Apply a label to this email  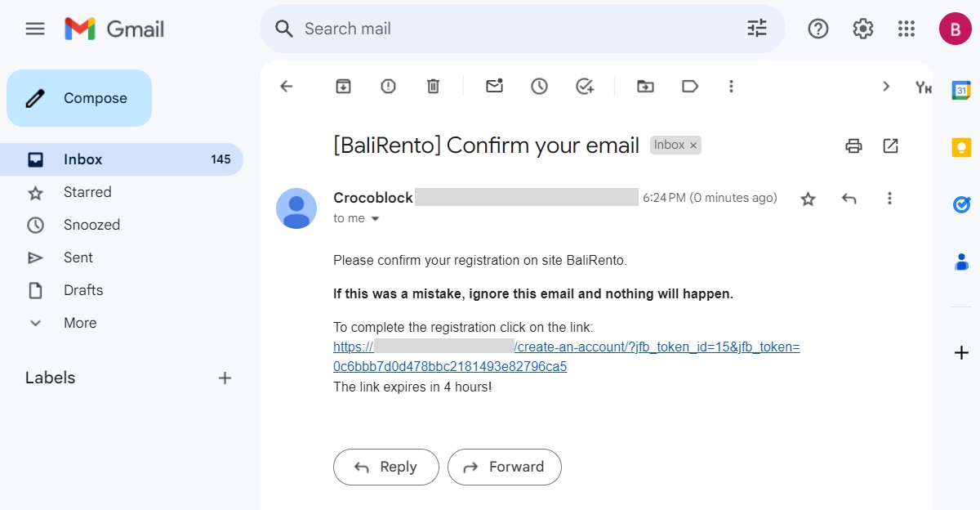click(690, 86)
